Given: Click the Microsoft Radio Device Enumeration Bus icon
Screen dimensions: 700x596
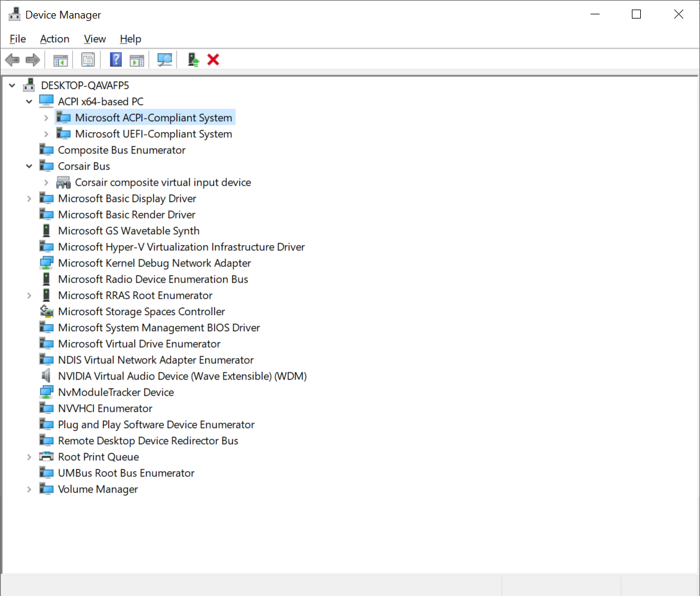Looking at the screenshot, I should [x=46, y=279].
